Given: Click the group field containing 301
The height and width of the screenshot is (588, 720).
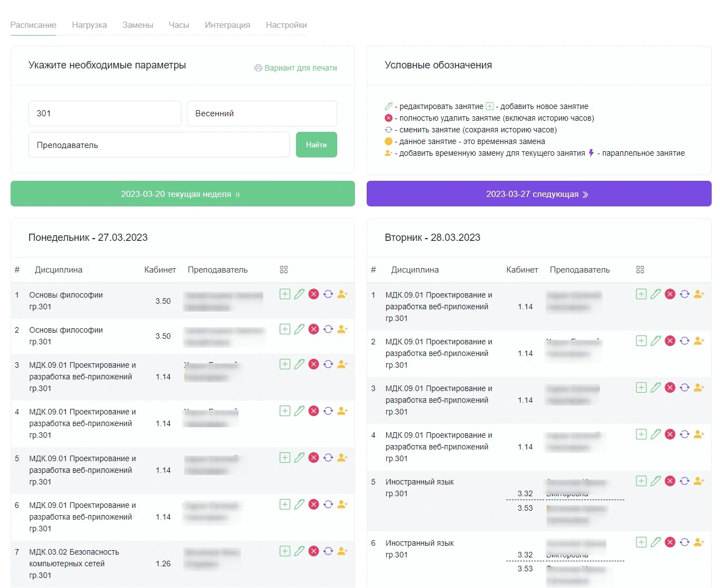Looking at the screenshot, I should (x=105, y=113).
